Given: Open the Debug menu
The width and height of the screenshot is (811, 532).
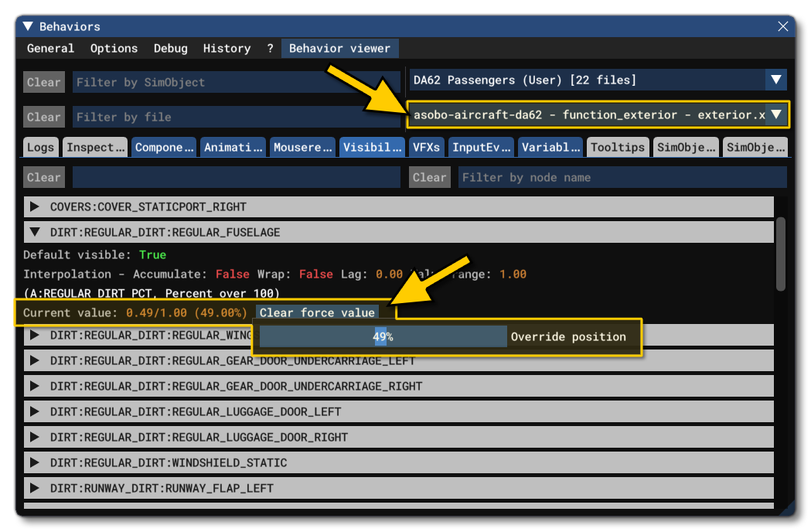Looking at the screenshot, I should tap(170, 48).
